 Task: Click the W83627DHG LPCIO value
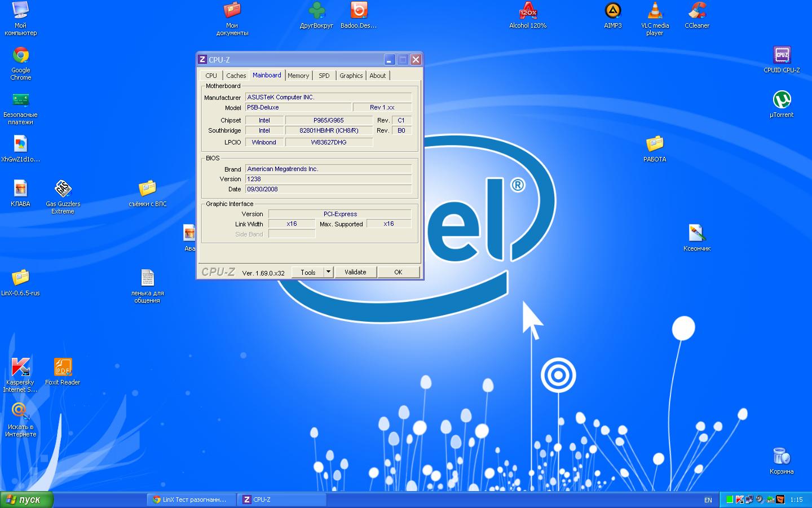click(329, 142)
